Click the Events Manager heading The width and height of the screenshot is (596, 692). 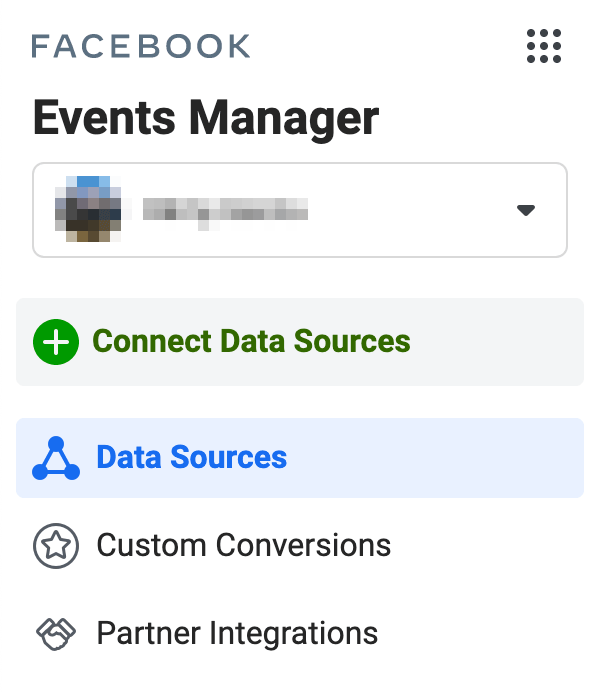pos(206,118)
